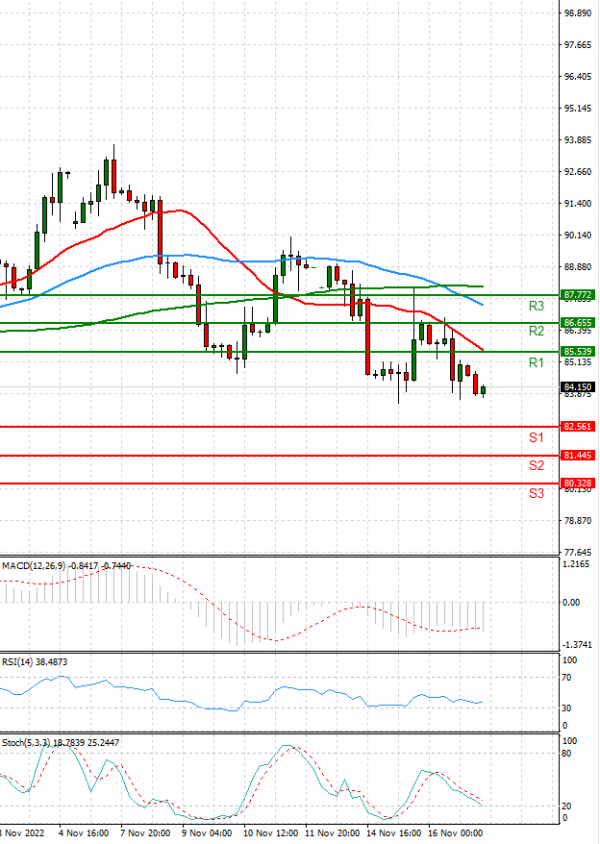Click the 98.890 price axis value
This screenshot has height=844, width=600.
[x=577, y=13]
